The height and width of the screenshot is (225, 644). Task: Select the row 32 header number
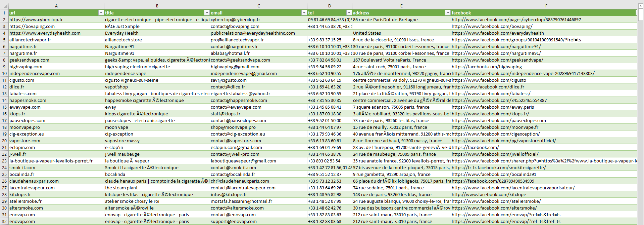(x=4, y=221)
